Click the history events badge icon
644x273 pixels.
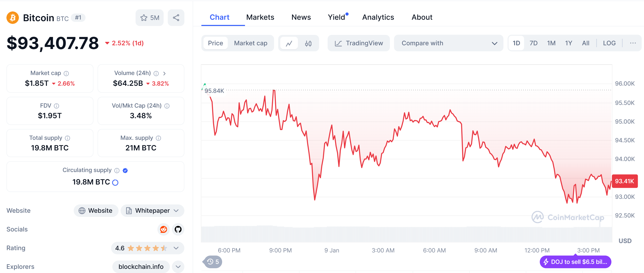coord(213,262)
